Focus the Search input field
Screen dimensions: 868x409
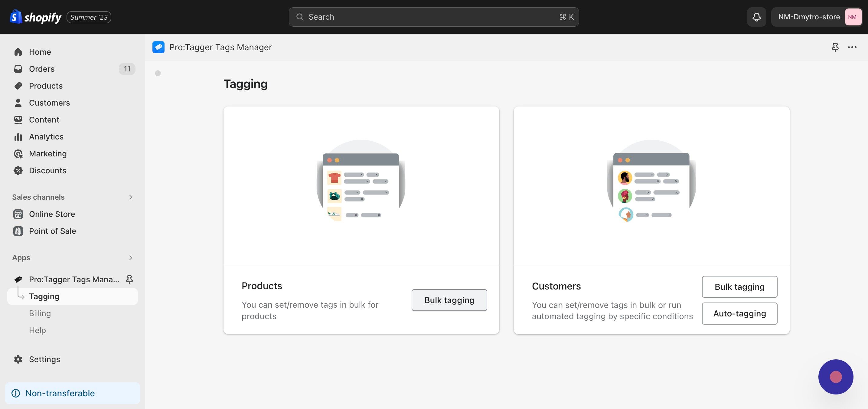point(434,17)
